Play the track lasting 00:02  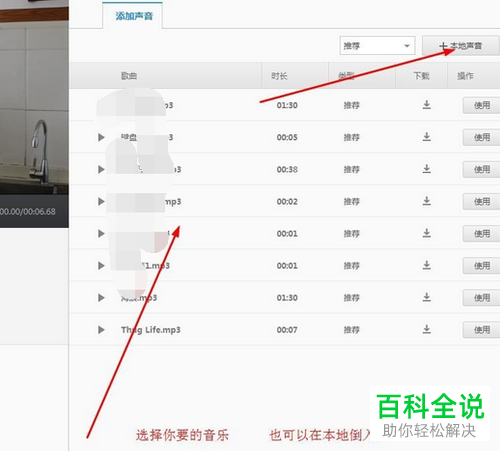point(101,201)
